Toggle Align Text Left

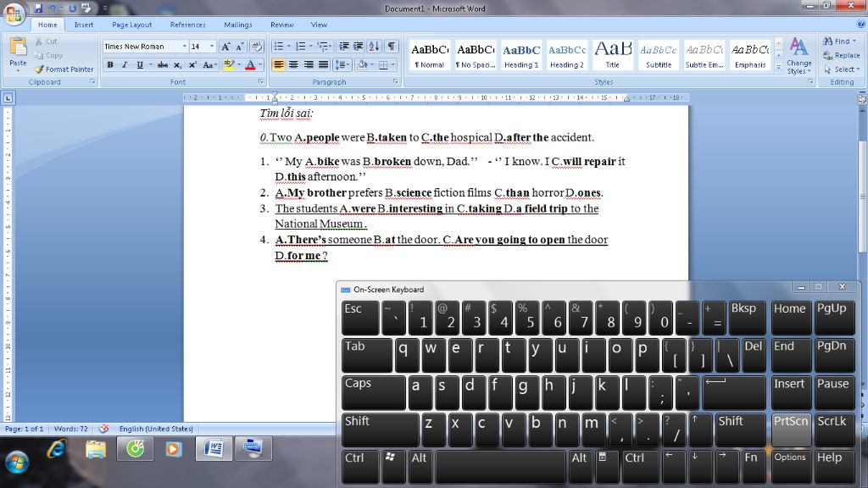(278, 64)
